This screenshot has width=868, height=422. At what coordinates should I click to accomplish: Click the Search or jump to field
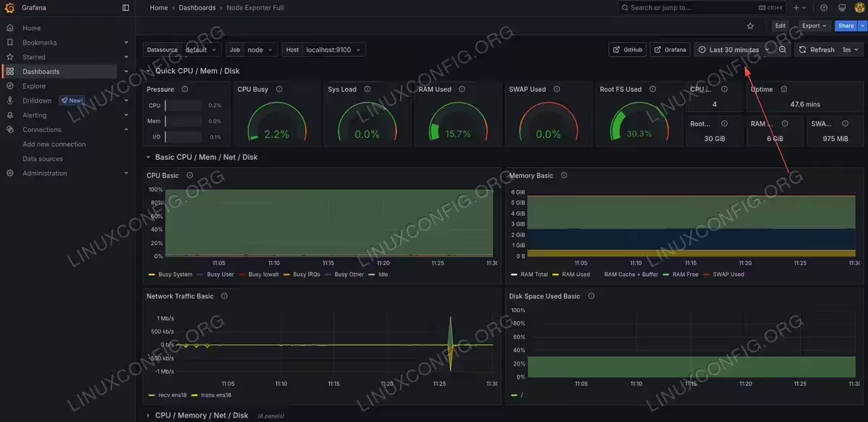(x=702, y=8)
